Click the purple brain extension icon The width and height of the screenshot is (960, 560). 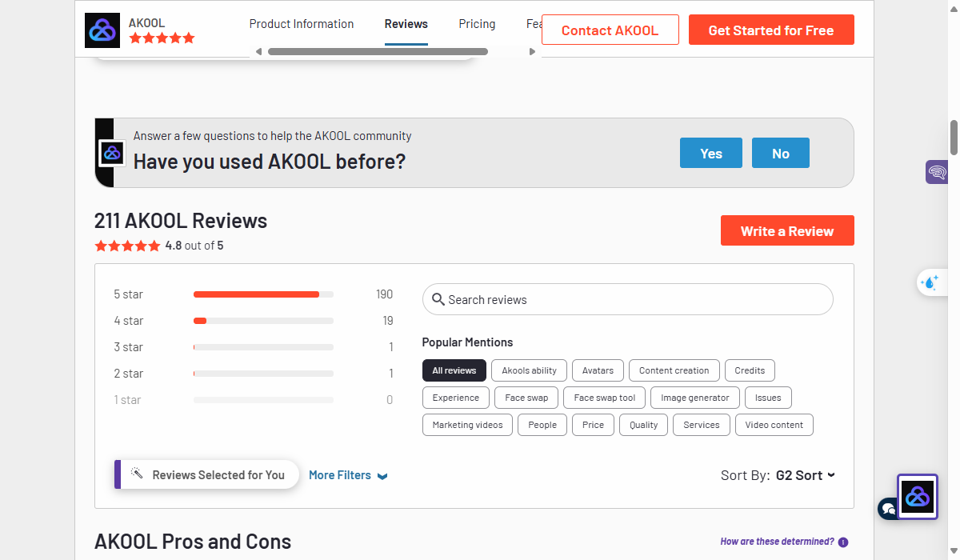[x=937, y=172]
